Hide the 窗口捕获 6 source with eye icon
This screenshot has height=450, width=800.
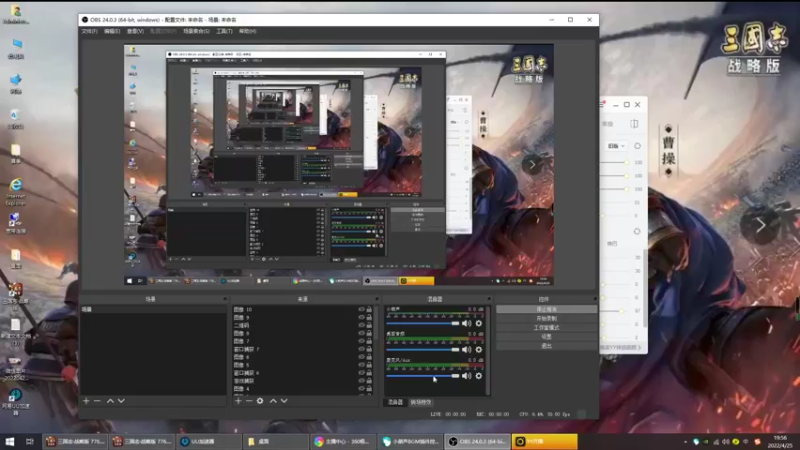click(361, 373)
